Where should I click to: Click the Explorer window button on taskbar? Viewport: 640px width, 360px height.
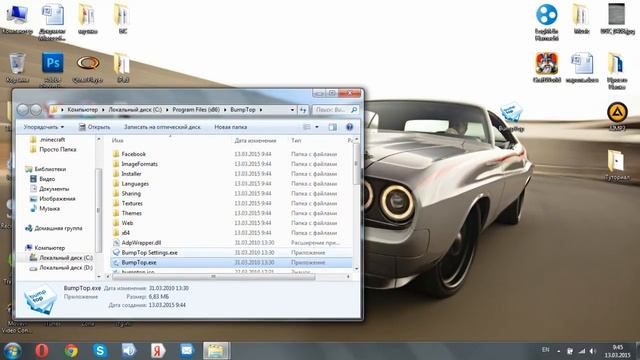tap(216, 351)
